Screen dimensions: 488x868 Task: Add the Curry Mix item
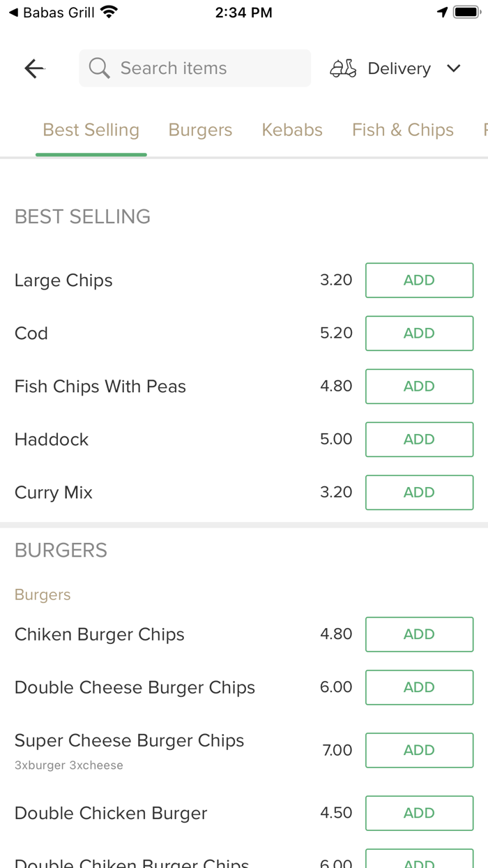pos(419,492)
